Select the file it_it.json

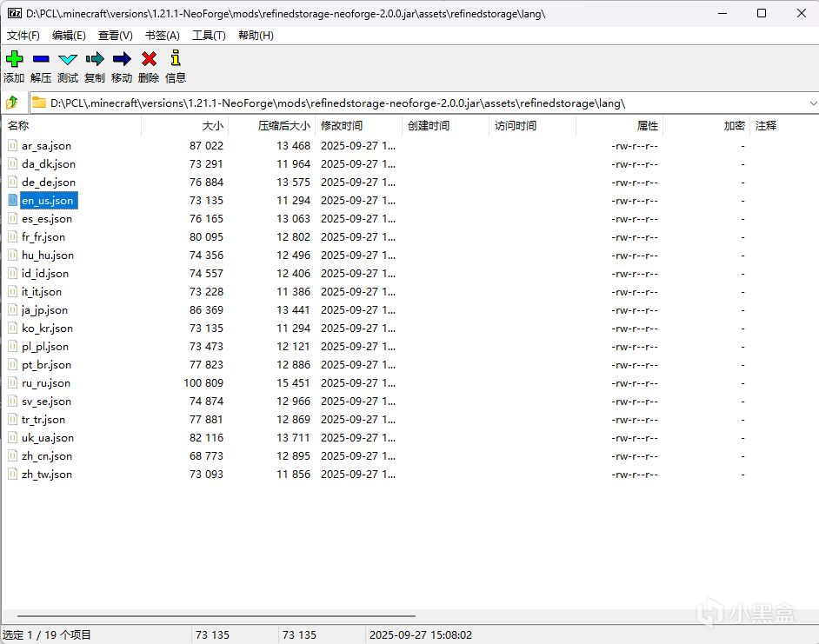point(41,292)
